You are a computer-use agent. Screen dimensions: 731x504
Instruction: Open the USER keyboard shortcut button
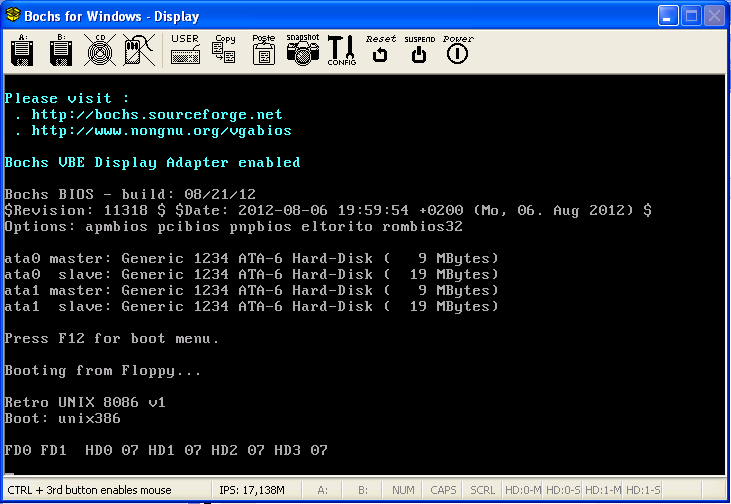[x=185, y=49]
